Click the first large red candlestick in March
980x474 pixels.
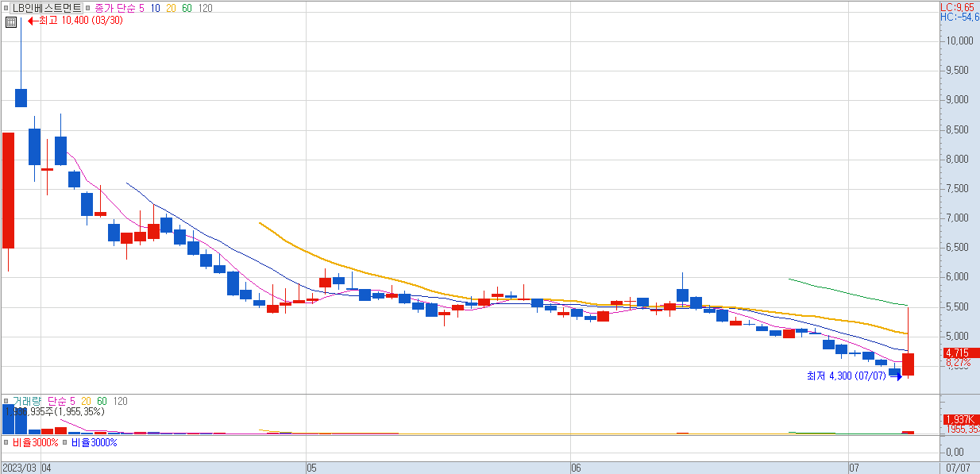pos(8,191)
